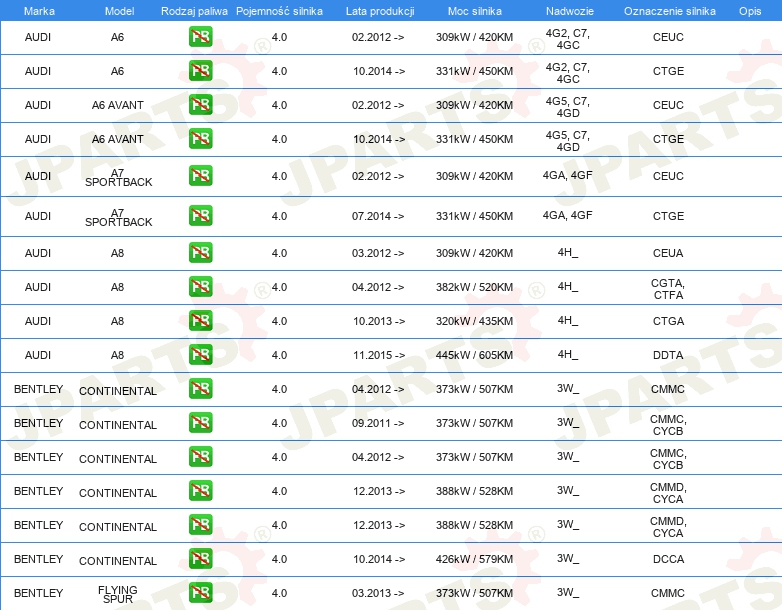Select the Oznaczenie silnika column header

point(669,11)
